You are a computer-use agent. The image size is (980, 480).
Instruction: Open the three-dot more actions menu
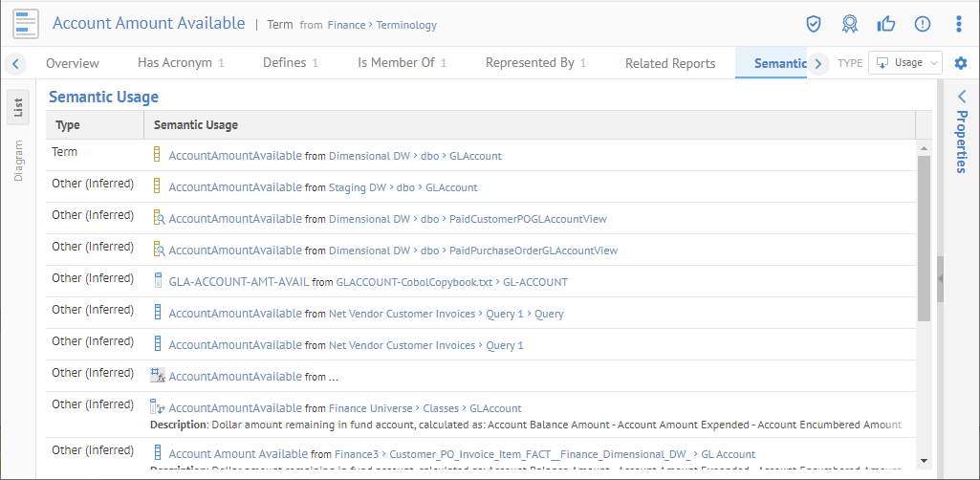[959, 24]
